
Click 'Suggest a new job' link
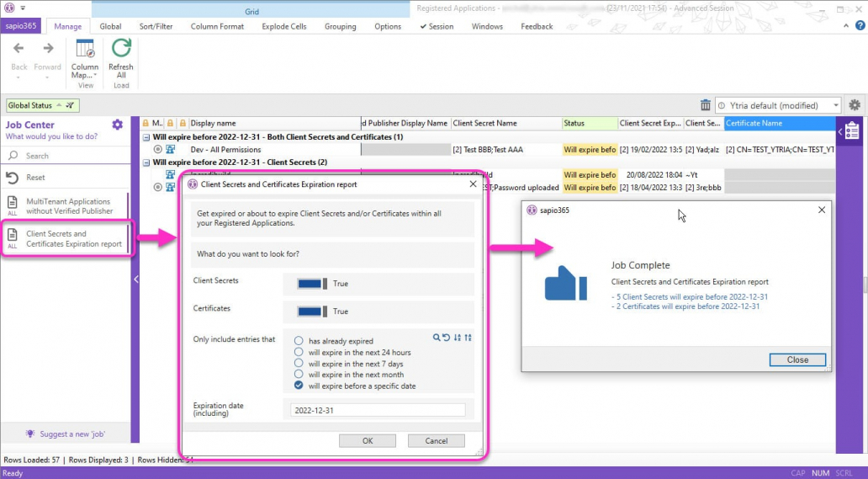(x=72, y=434)
